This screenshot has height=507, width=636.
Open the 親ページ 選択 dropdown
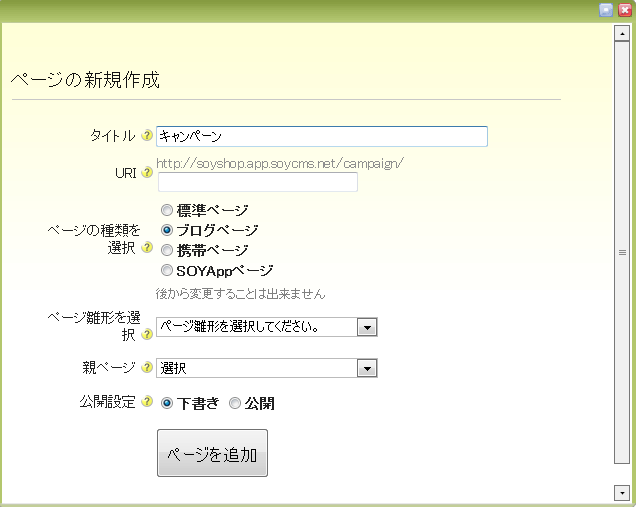coord(267,368)
